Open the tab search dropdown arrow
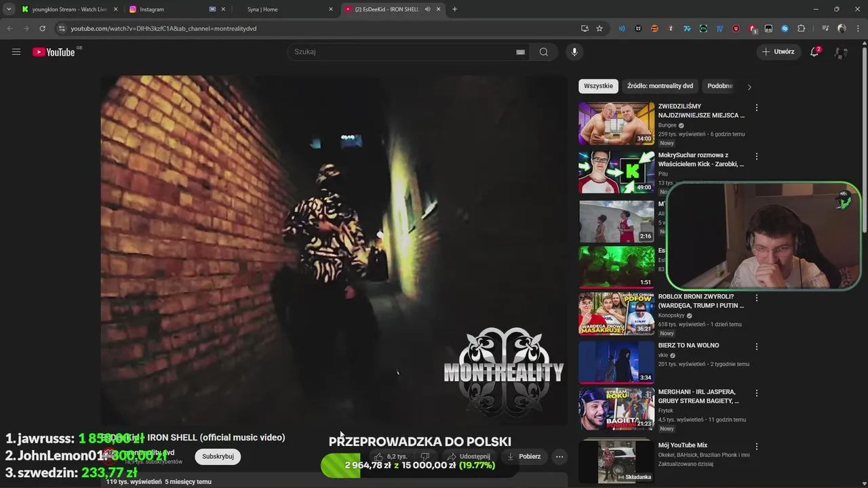The height and width of the screenshot is (488, 868). pyautogui.click(x=9, y=9)
